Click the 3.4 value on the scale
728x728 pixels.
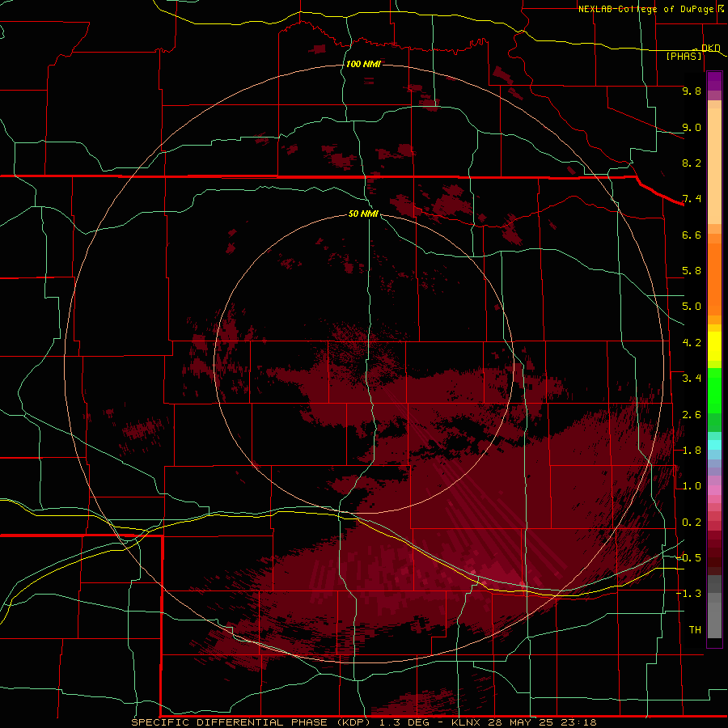click(x=692, y=379)
